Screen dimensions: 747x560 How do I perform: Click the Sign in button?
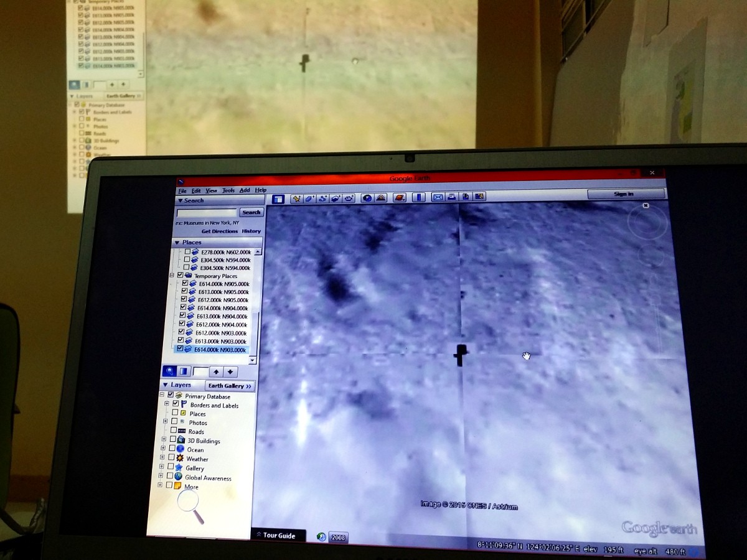(623, 194)
